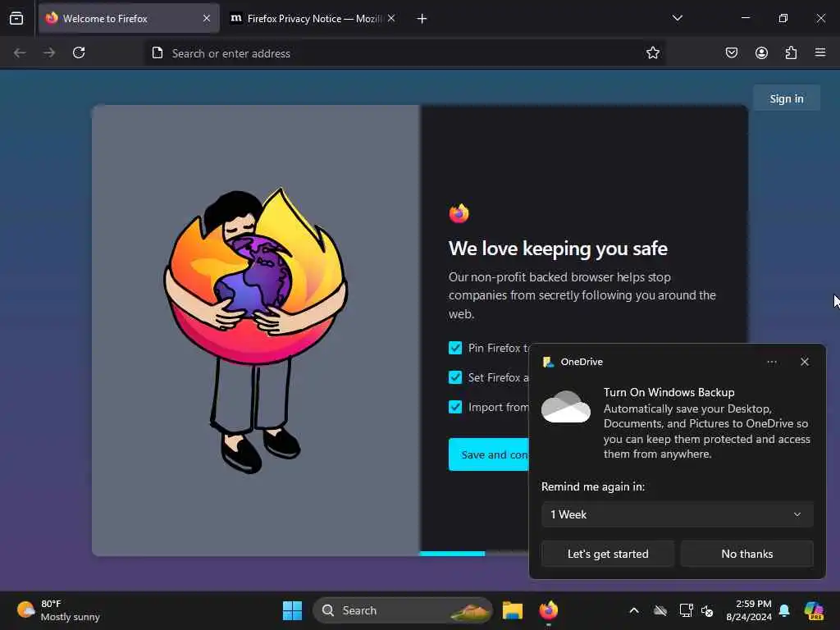Open Save to Pocket icon
Viewport: 840px width, 630px height.
pos(731,52)
